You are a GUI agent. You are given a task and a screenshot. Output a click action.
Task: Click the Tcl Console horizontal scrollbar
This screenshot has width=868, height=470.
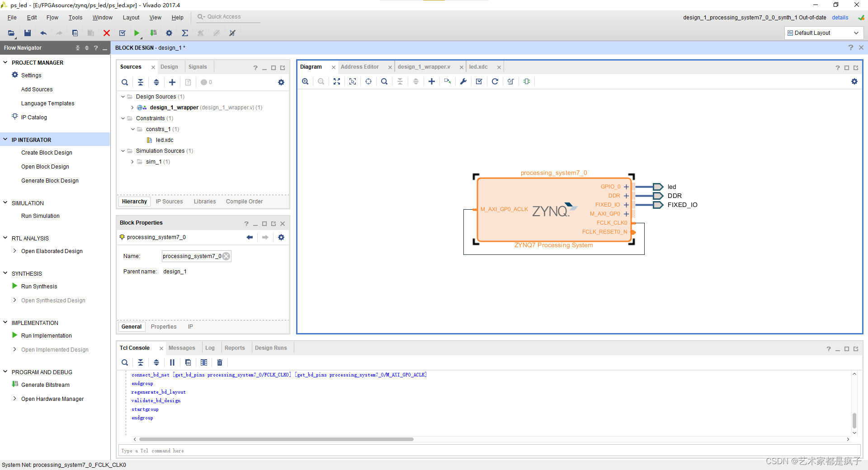pos(276,439)
